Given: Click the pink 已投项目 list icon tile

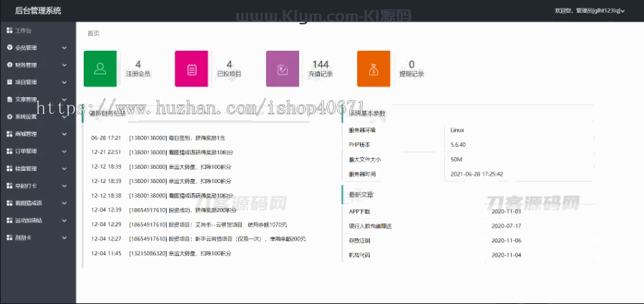Looking at the screenshot, I should click(x=191, y=69).
